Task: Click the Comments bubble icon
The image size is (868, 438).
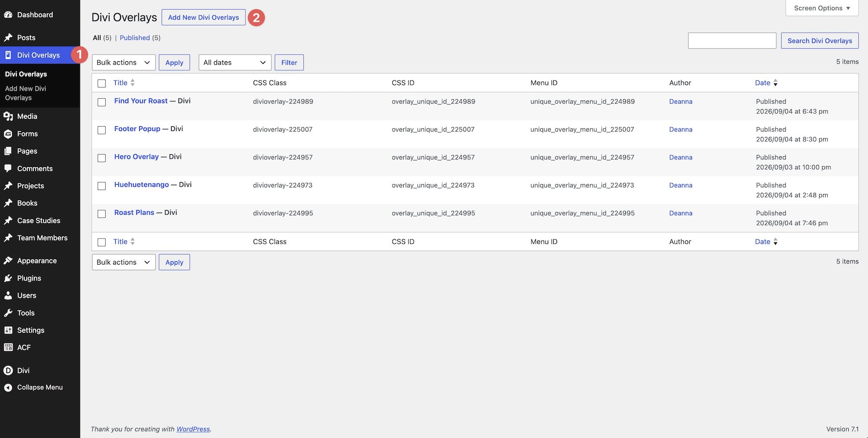Action: (x=8, y=169)
